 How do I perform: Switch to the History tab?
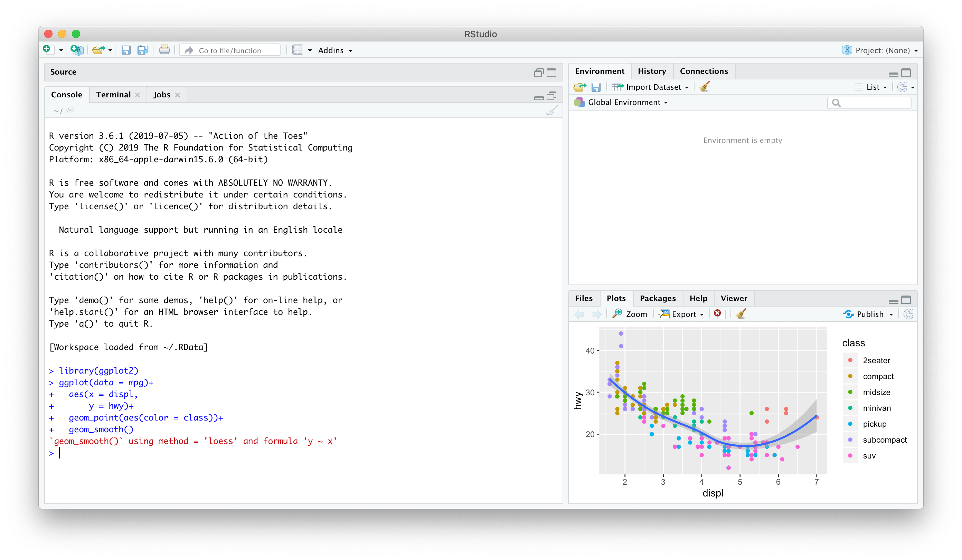point(652,71)
